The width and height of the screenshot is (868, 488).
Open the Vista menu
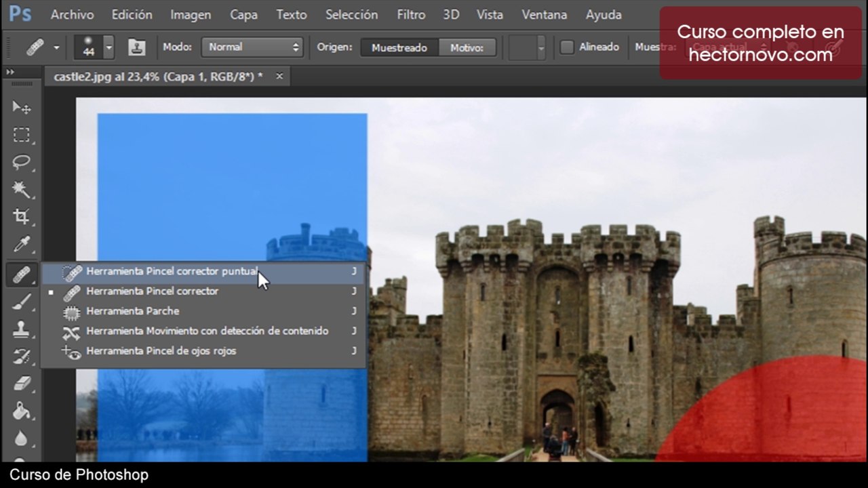490,14
